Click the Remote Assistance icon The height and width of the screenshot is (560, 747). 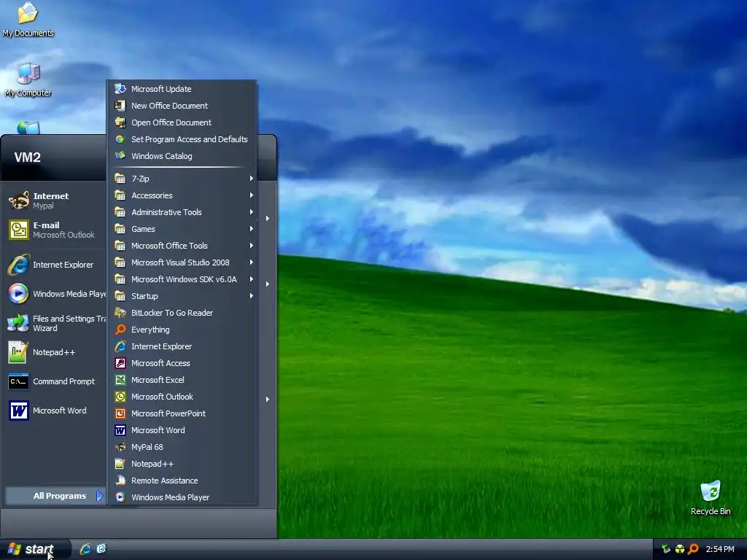120,480
